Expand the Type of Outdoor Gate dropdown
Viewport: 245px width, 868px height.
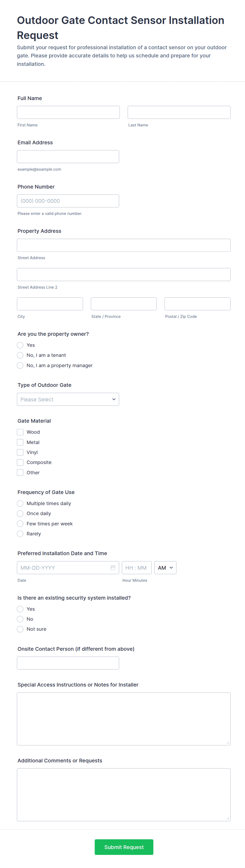(68, 399)
